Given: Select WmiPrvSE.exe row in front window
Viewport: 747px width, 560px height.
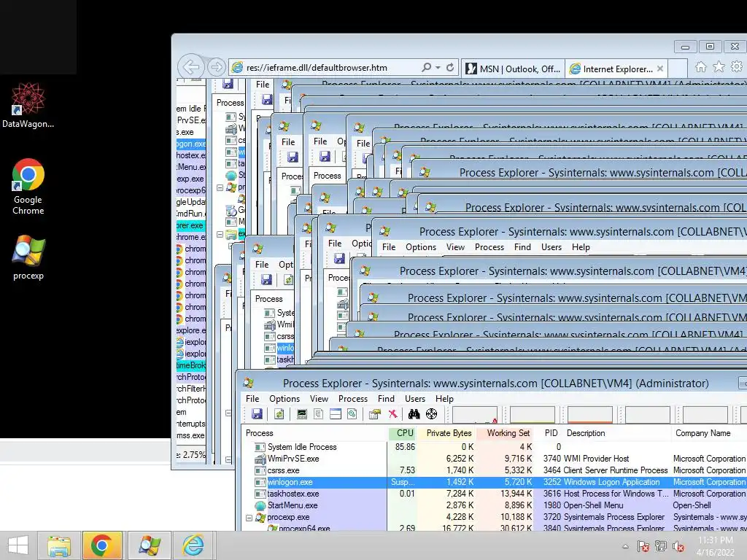Looking at the screenshot, I should (494, 459).
